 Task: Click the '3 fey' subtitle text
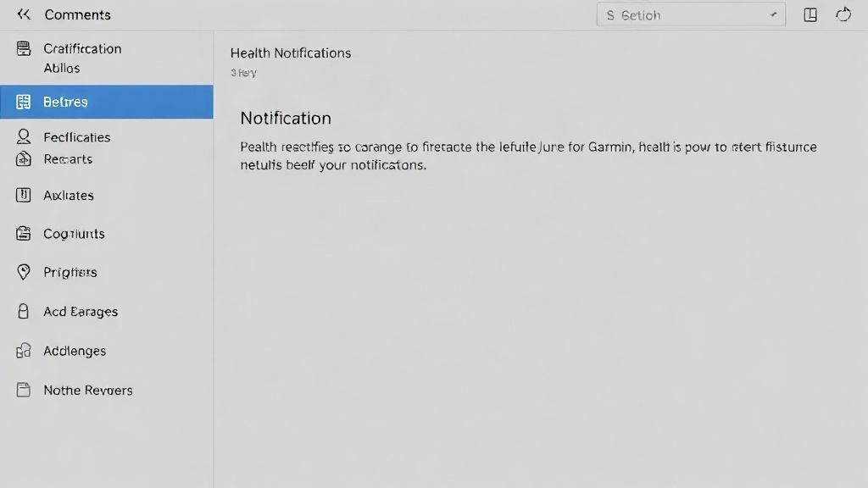pos(243,73)
